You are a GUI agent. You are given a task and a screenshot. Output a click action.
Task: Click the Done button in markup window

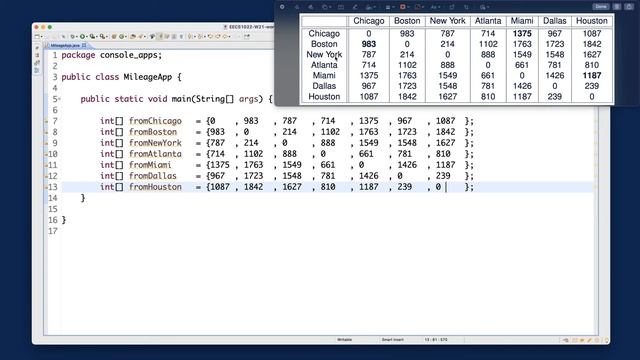click(x=601, y=7)
